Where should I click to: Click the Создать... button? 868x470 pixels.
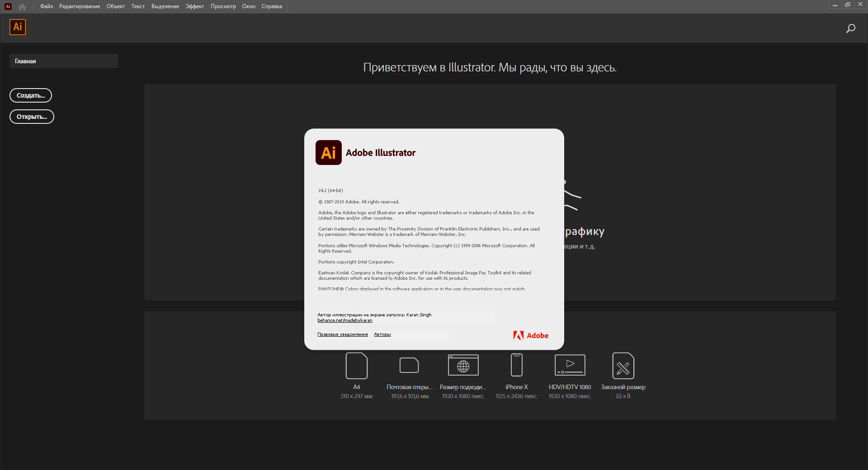(x=31, y=95)
